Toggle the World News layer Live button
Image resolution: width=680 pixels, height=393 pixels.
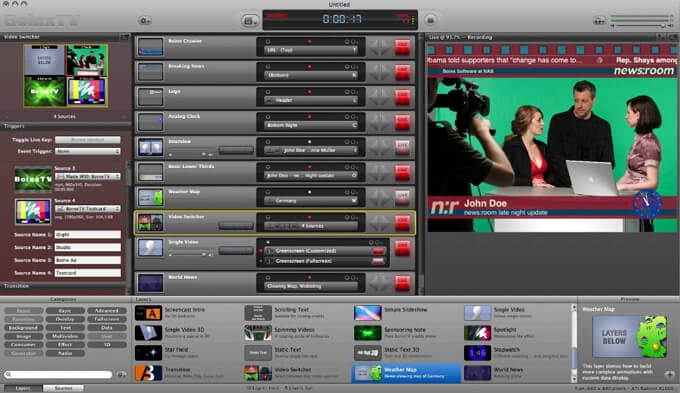(402, 283)
